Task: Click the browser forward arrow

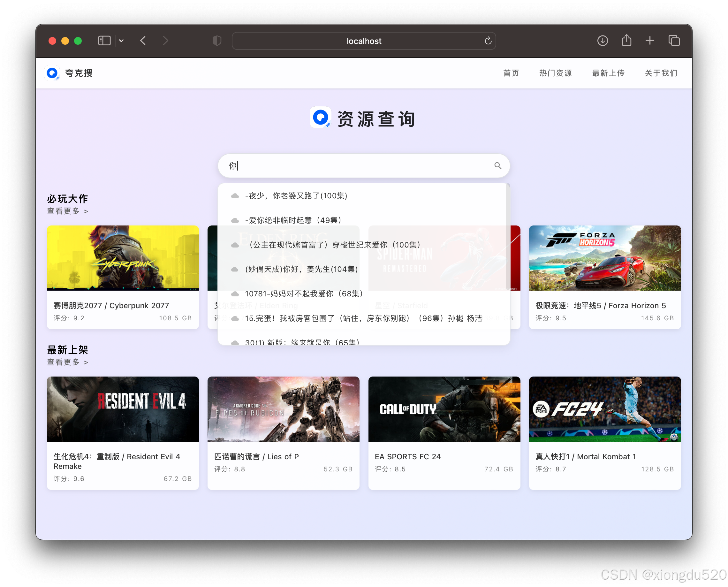Action: pos(165,41)
